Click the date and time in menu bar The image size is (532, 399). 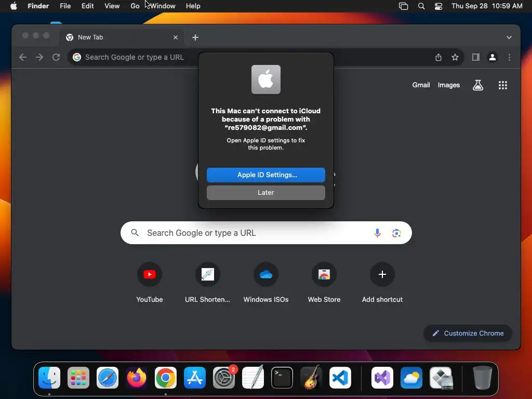click(487, 6)
